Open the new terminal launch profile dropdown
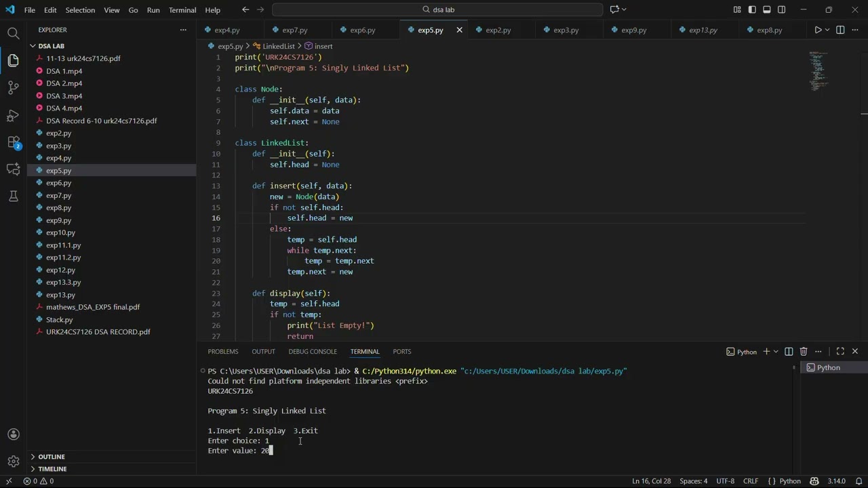 point(776,351)
